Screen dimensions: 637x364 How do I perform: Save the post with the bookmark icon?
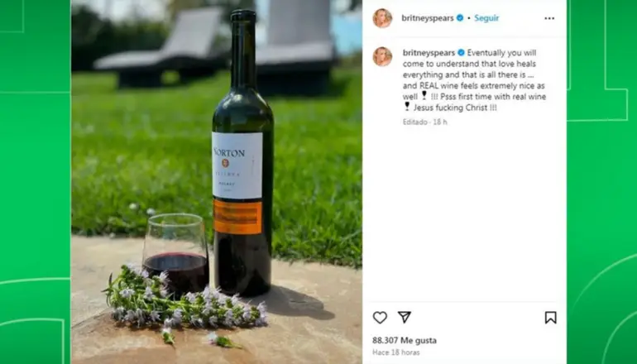tap(550, 318)
